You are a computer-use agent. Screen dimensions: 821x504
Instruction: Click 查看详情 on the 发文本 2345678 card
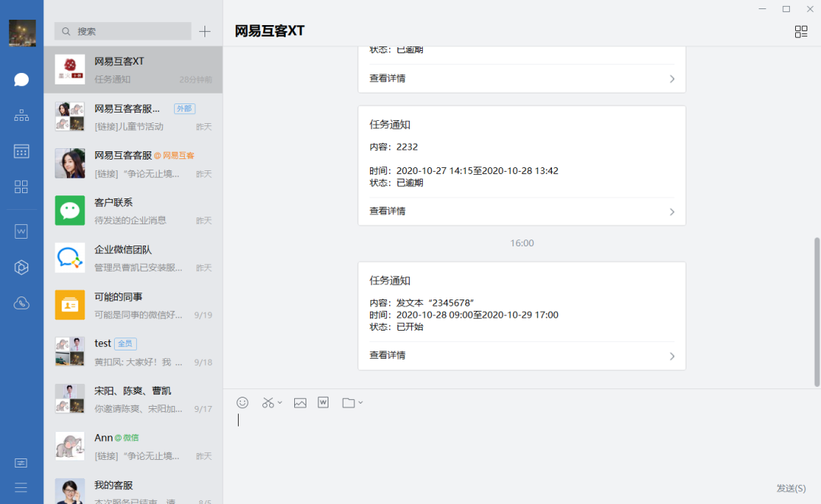pos(388,355)
